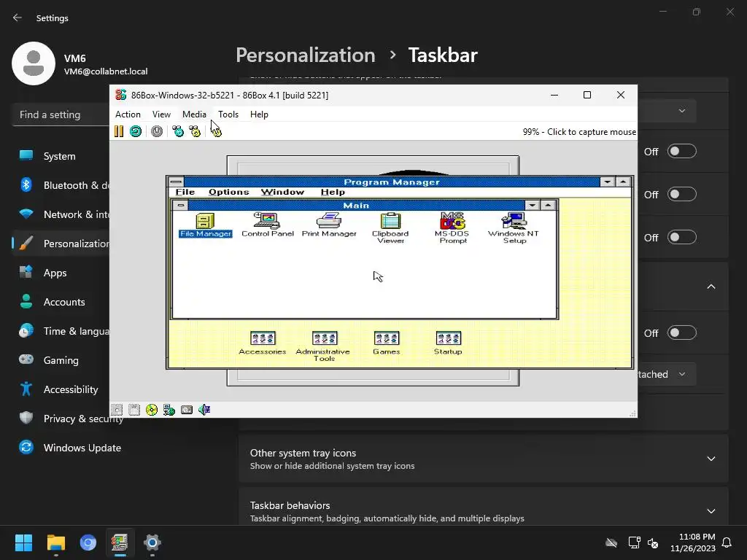Click the second floppy drive status icon
The height and width of the screenshot is (560, 747).
pos(134,410)
